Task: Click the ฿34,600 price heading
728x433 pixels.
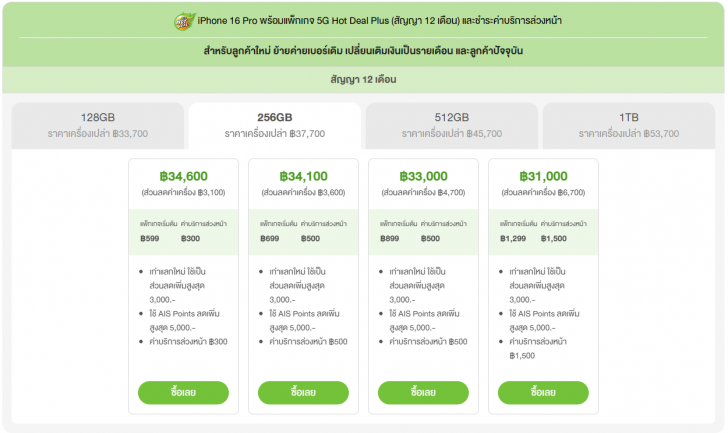Action: 183,176
